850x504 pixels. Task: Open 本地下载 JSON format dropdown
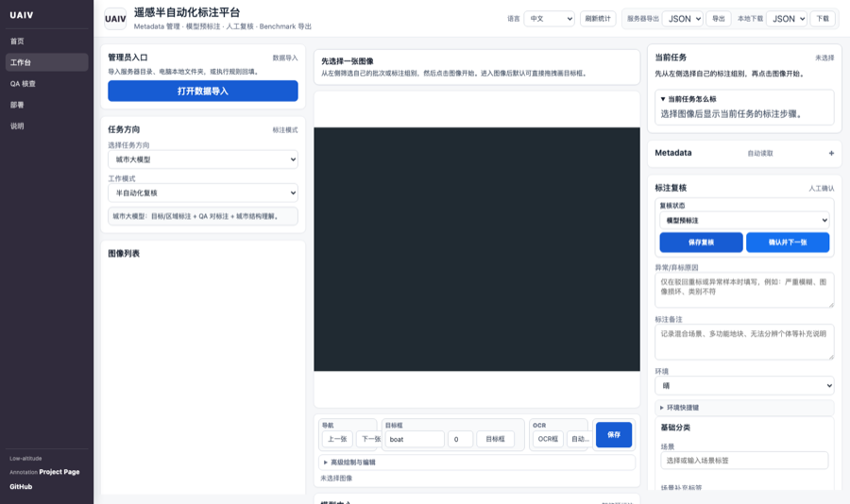[787, 19]
